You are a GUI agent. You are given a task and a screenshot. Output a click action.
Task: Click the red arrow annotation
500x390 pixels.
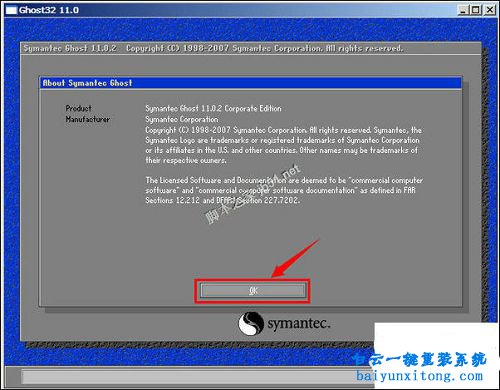coord(295,258)
